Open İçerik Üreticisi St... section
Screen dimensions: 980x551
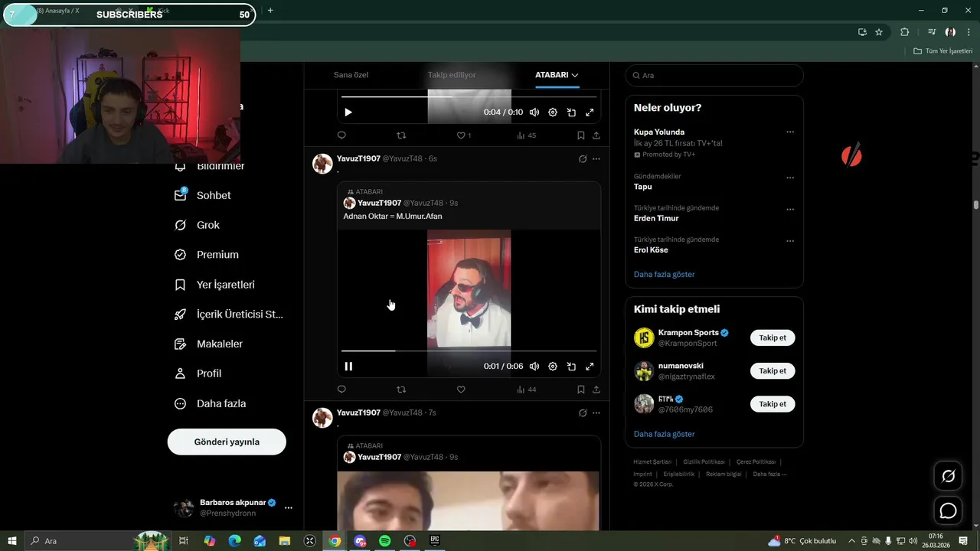click(229, 315)
